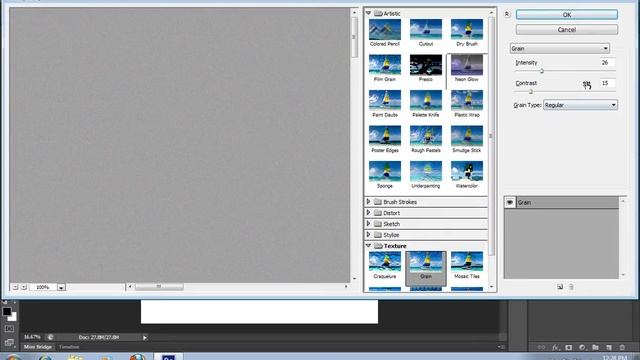640x360 pixels.
Task: Delete the effect layer trash icon
Action: tap(571, 287)
